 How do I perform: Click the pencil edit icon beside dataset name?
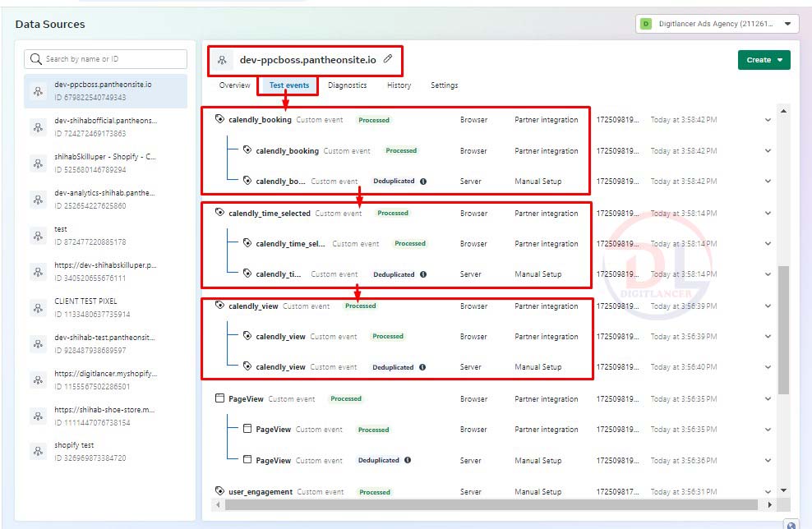click(388, 58)
